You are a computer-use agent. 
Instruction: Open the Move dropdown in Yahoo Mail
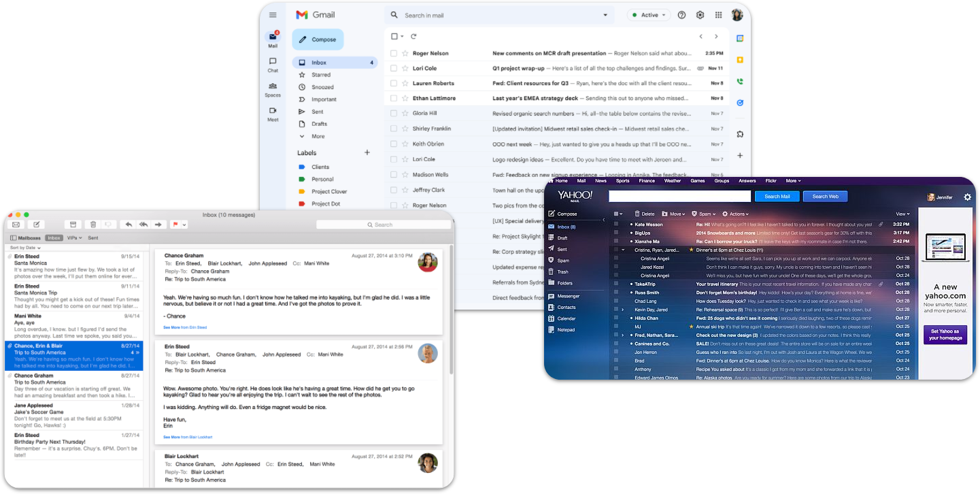coord(673,214)
